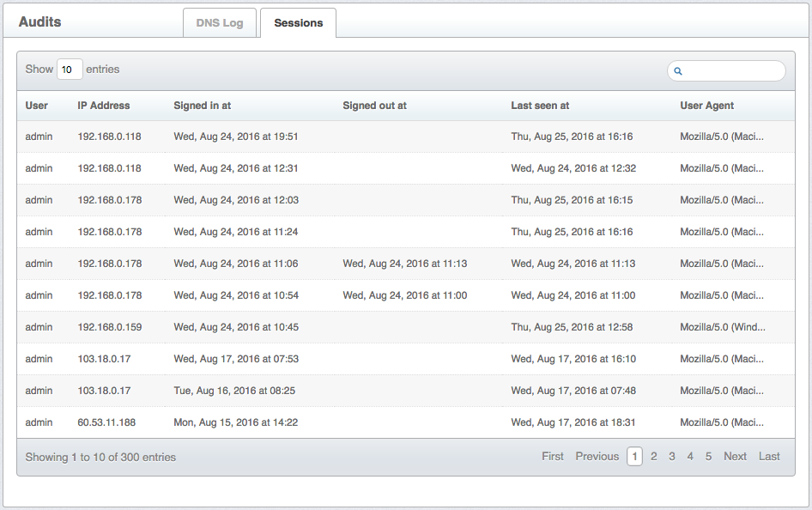This screenshot has height=510, width=812.
Task: Click the First pagination link
Action: click(x=553, y=457)
